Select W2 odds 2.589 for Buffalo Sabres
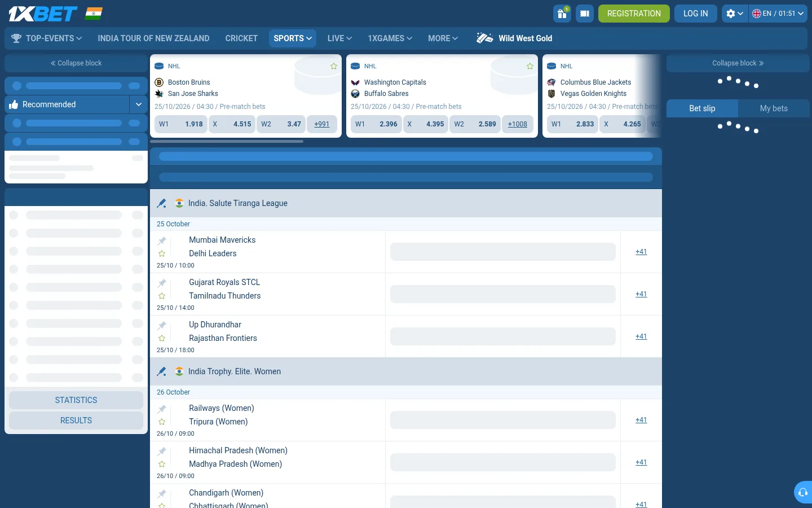The image size is (812, 508). point(475,124)
